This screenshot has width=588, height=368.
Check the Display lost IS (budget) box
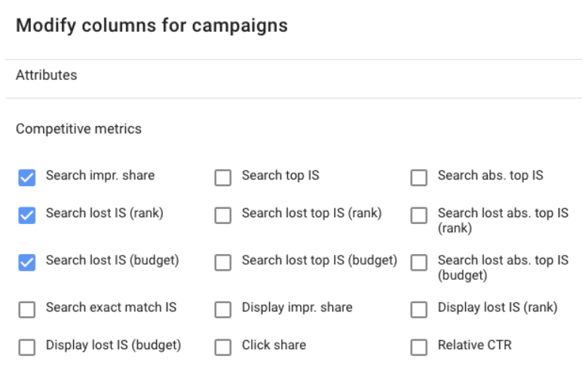[x=27, y=347]
